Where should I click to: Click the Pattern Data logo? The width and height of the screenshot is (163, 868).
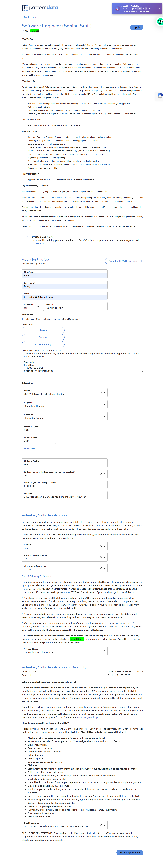[x=40, y=8]
